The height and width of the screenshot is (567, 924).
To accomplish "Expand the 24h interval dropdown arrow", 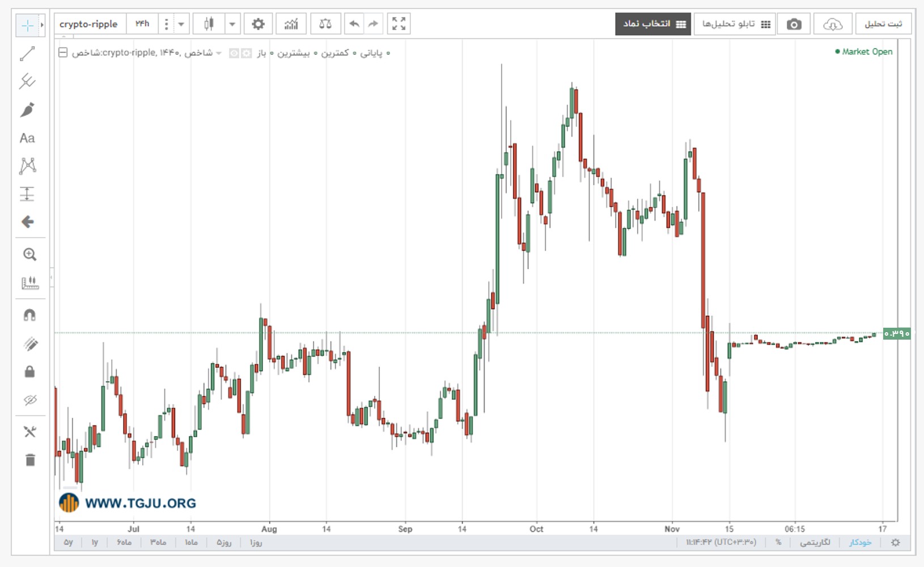I will (x=181, y=24).
